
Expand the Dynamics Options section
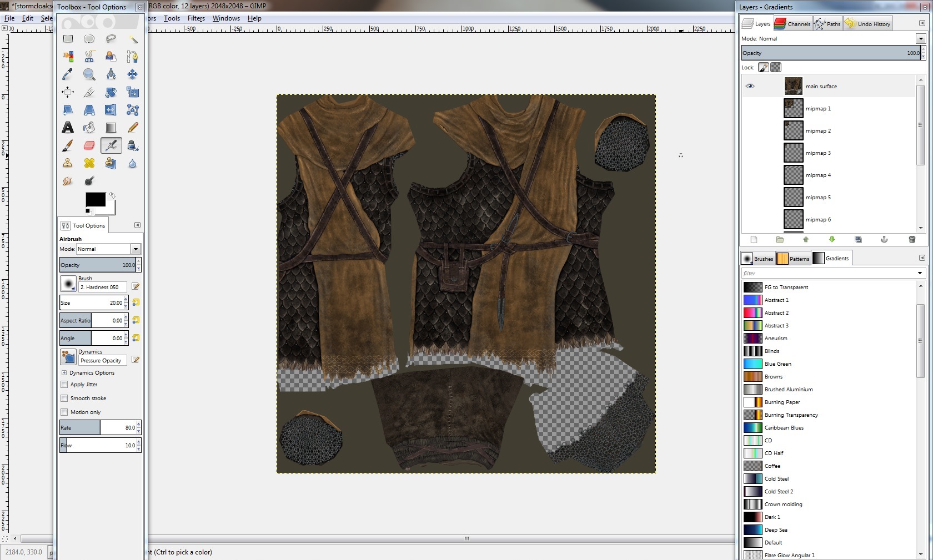(x=64, y=373)
